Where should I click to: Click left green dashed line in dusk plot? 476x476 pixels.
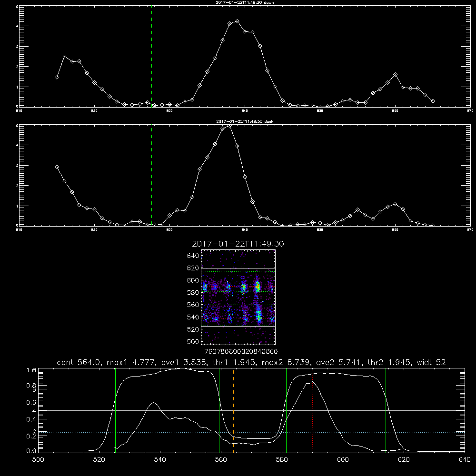coord(151,176)
